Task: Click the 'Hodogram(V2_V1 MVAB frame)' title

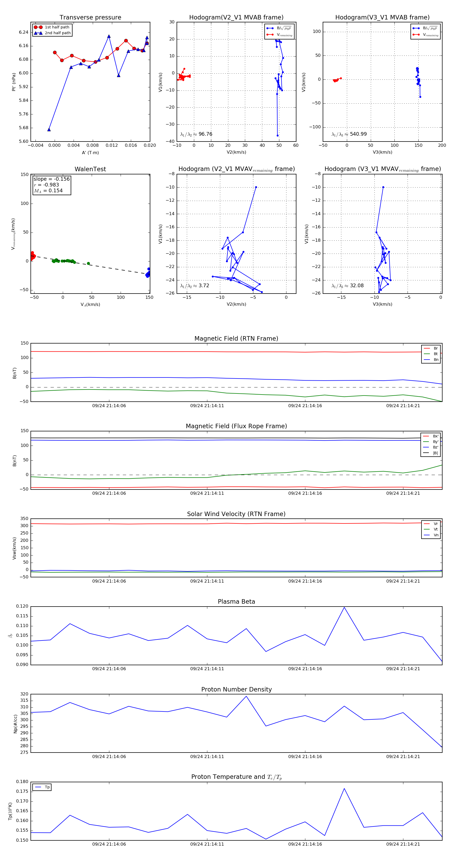Action: (236, 18)
